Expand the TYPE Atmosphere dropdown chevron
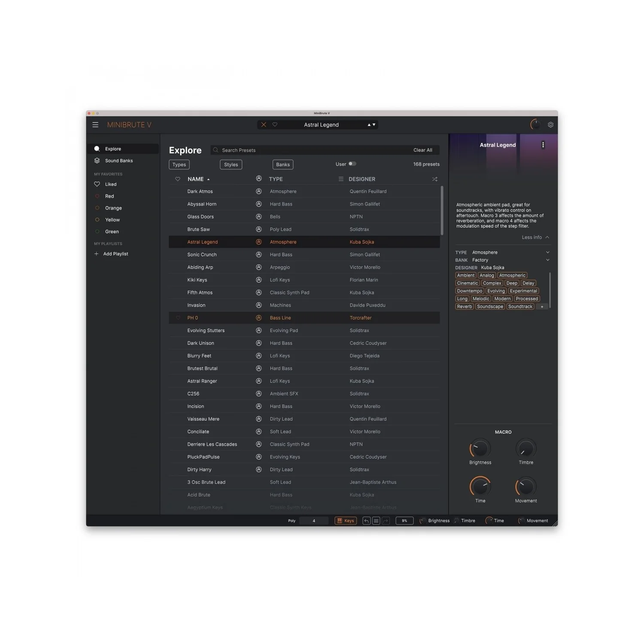 click(548, 252)
